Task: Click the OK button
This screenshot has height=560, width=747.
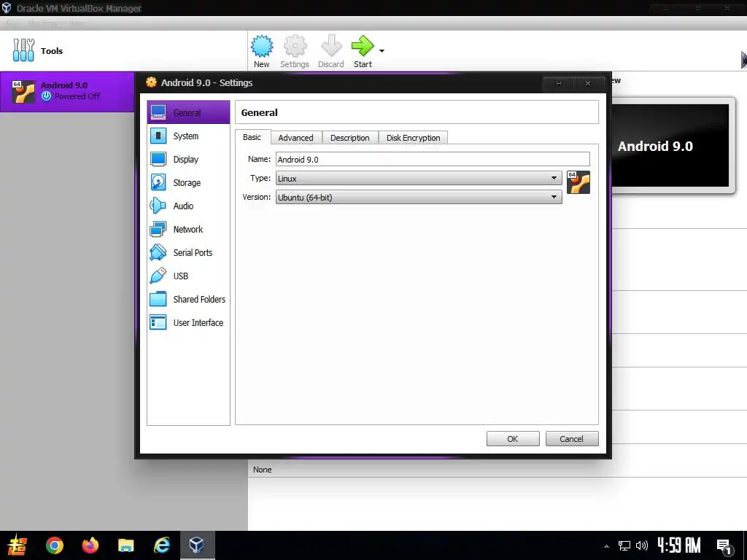Action: click(513, 438)
